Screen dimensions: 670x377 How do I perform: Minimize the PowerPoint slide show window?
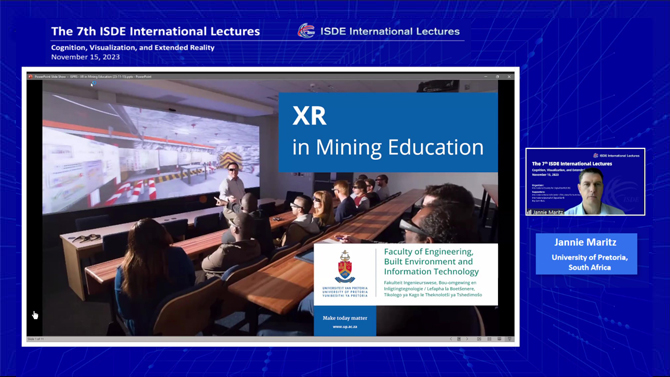[x=486, y=77]
